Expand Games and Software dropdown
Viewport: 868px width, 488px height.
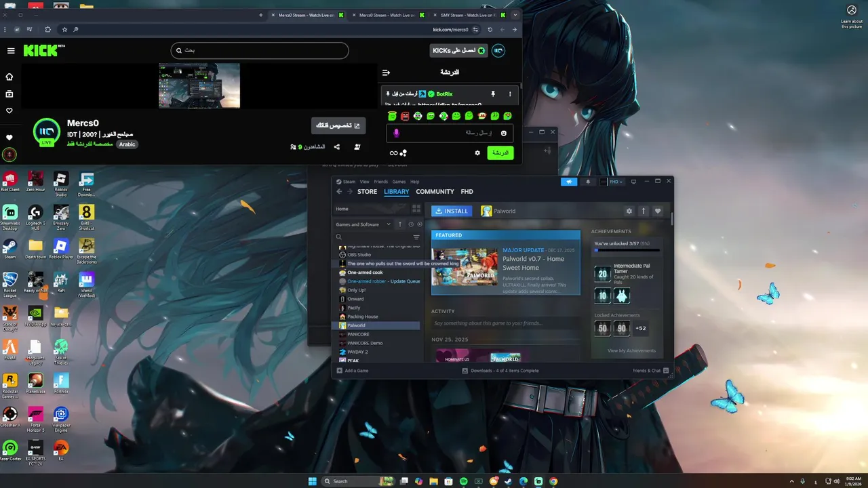[x=363, y=224]
